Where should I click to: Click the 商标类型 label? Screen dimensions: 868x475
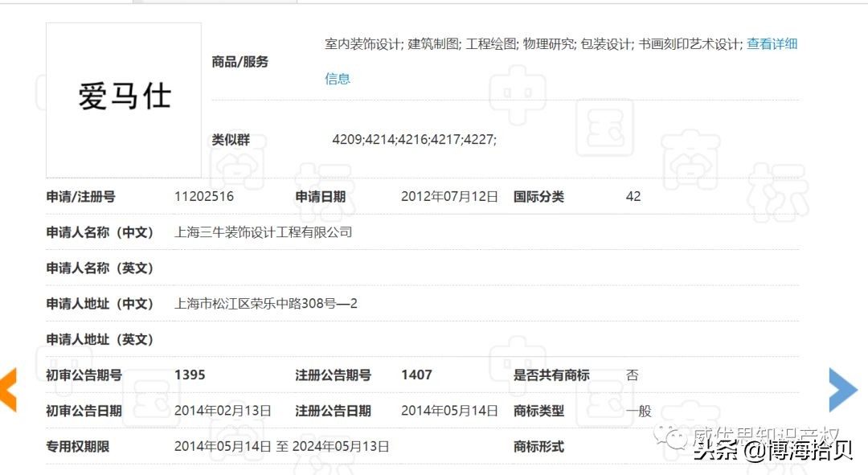point(538,411)
